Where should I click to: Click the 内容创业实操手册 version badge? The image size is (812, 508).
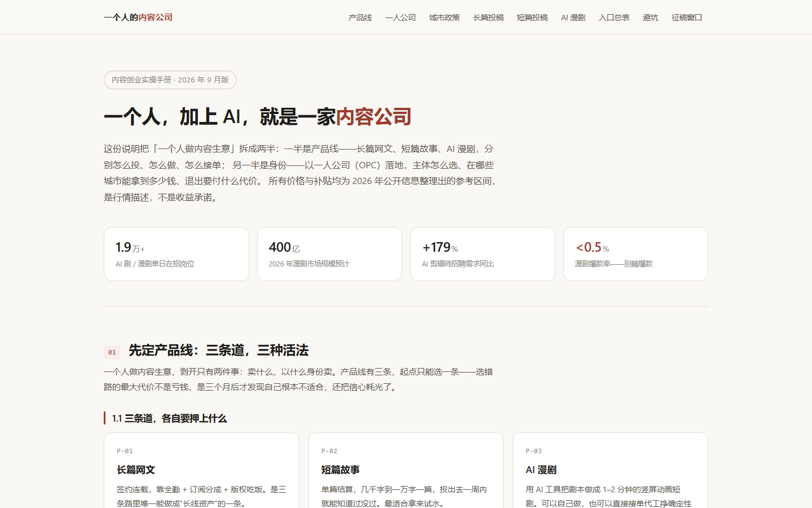[x=170, y=80]
